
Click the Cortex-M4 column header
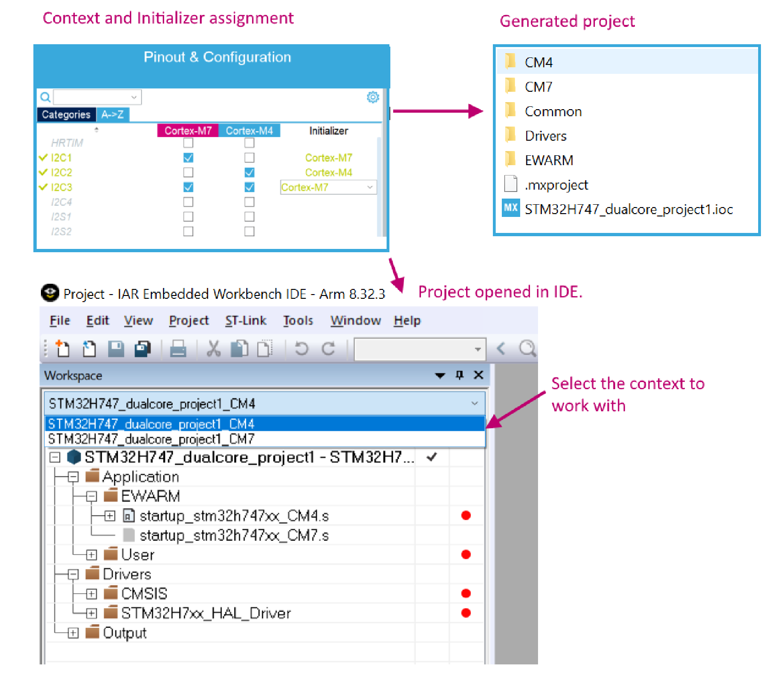[x=249, y=130]
